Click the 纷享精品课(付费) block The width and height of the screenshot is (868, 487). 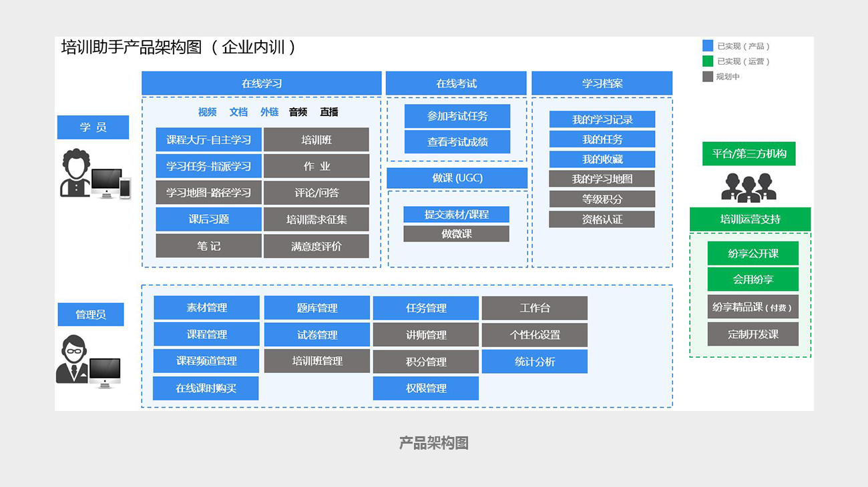pyautogui.click(x=753, y=307)
